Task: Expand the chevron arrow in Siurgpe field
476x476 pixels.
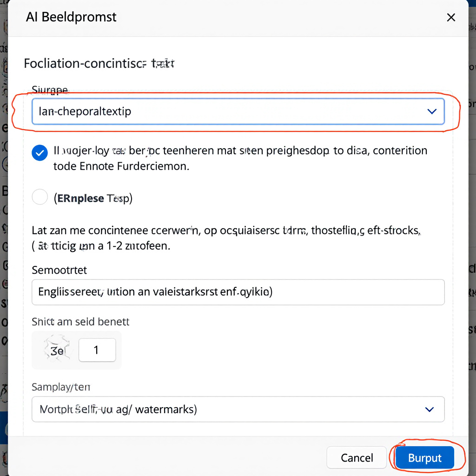Action: [x=432, y=112]
